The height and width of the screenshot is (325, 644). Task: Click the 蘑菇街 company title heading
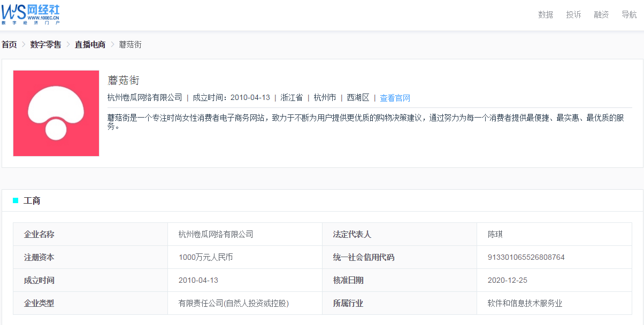pyautogui.click(x=124, y=80)
